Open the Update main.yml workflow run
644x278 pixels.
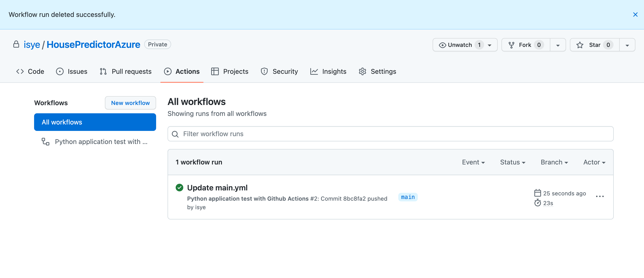point(217,187)
